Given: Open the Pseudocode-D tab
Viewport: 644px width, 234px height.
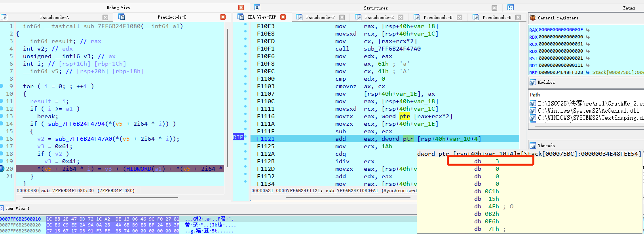Looking at the screenshot, I should coord(437,17).
